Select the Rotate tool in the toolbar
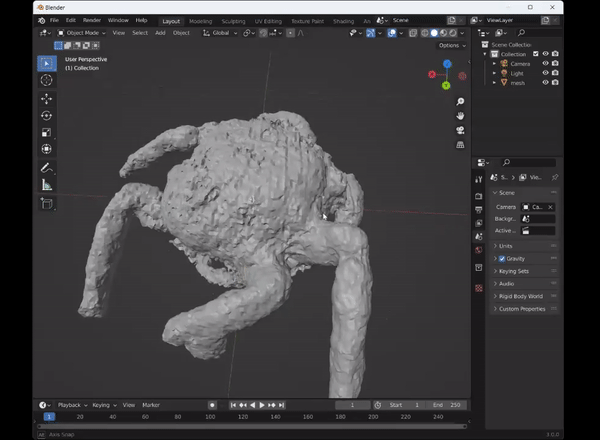600x440 pixels. [x=46, y=115]
